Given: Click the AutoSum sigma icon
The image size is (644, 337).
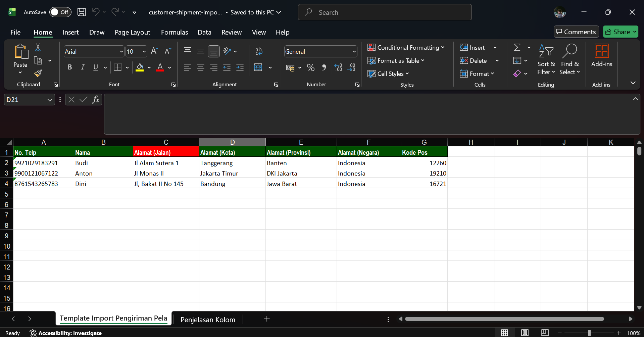Looking at the screenshot, I should click(517, 48).
